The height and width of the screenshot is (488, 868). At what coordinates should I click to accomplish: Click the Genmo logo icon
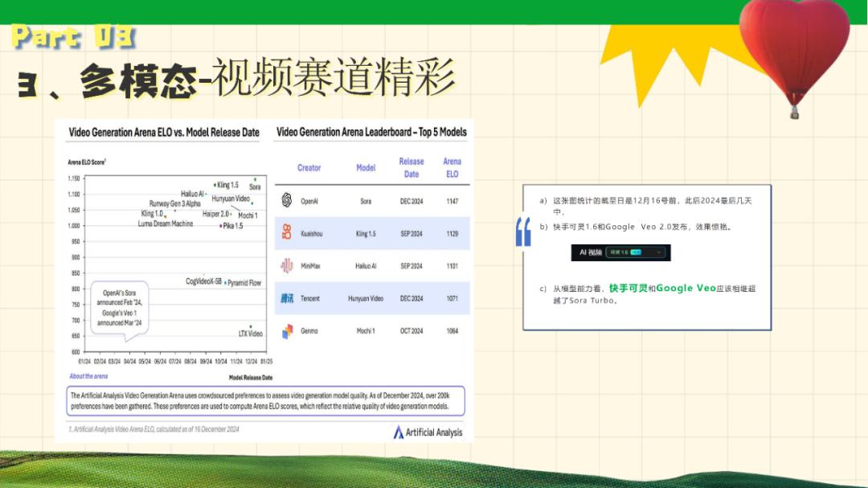[x=287, y=331]
